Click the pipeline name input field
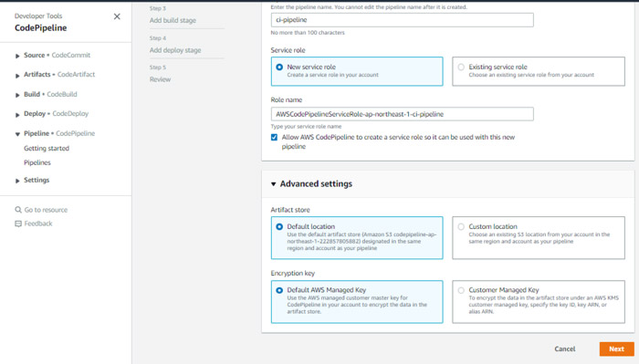 403,20
